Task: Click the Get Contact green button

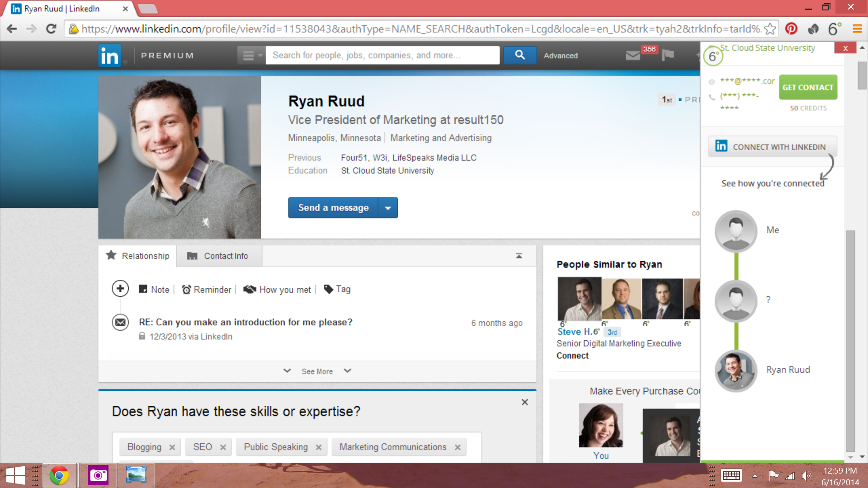Action: tap(808, 87)
